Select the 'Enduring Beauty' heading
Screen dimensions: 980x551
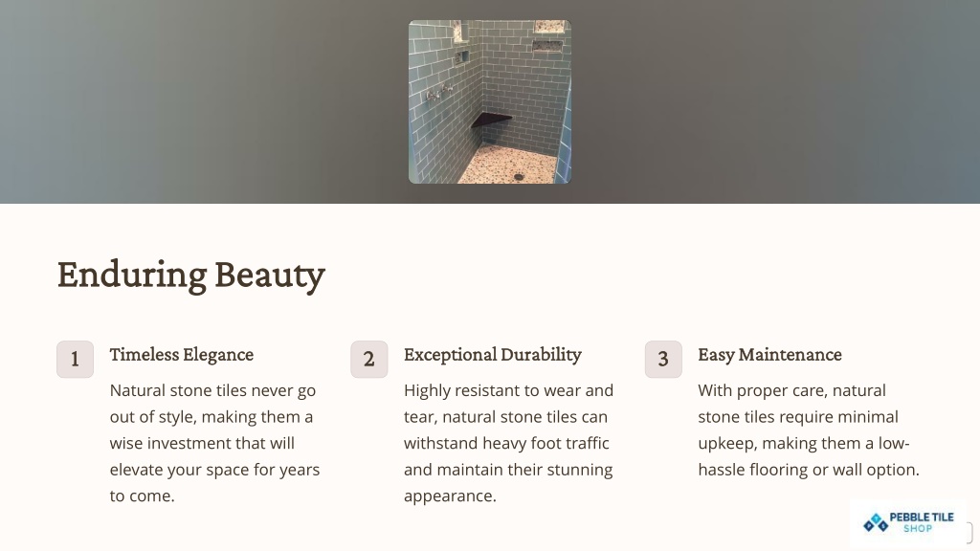click(190, 275)
